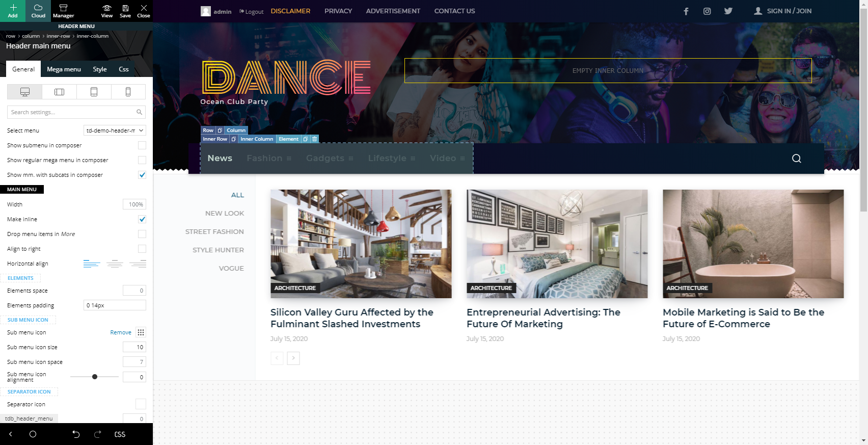Switch to the Css tab
Viewport: 868px width, 445px height.
coord(124,69)
